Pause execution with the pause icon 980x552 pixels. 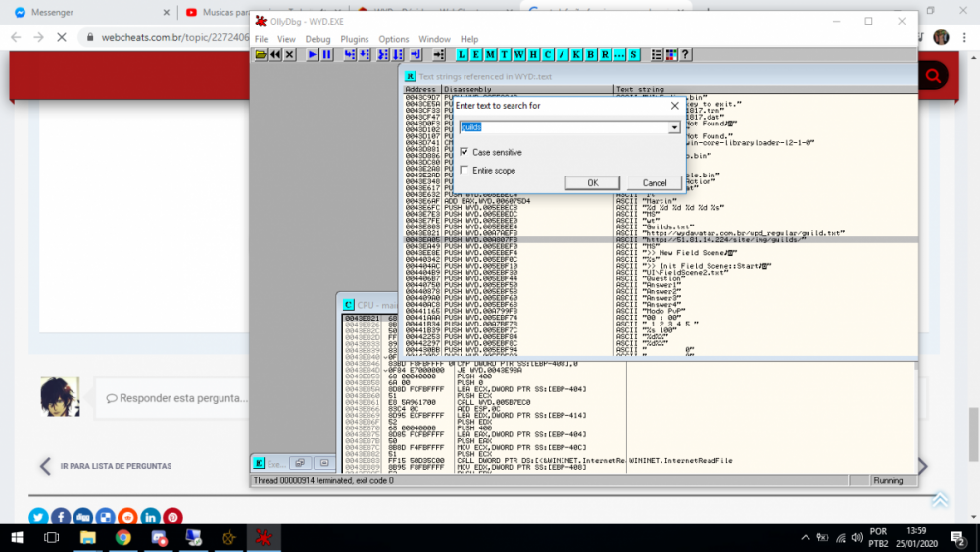[x=326, y=54]
